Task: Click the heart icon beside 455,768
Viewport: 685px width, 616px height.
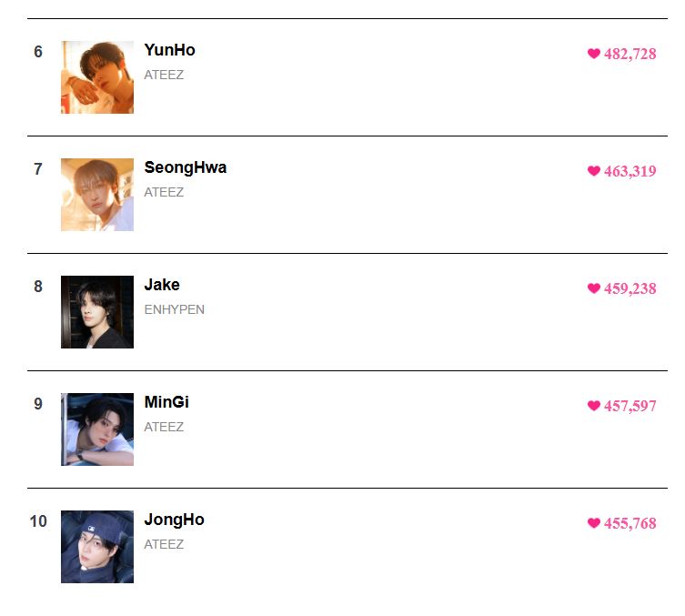Action: click(x=594, y=523)
